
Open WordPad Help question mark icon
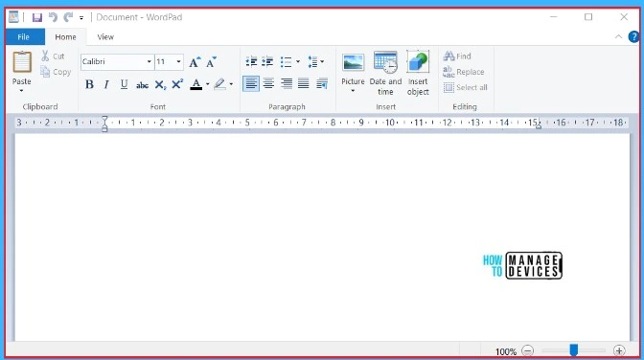click(x=633, y=37)
